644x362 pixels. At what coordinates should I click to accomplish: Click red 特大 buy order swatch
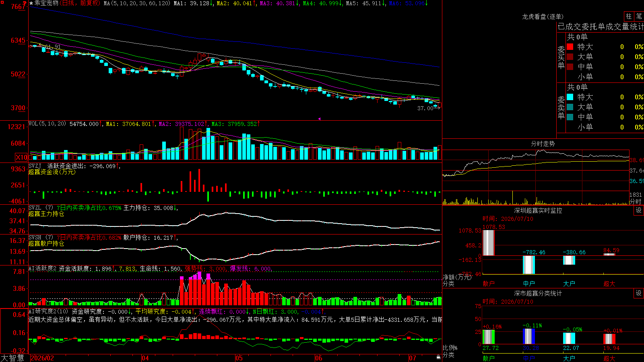pyautogui.click(x=570, y=47)
